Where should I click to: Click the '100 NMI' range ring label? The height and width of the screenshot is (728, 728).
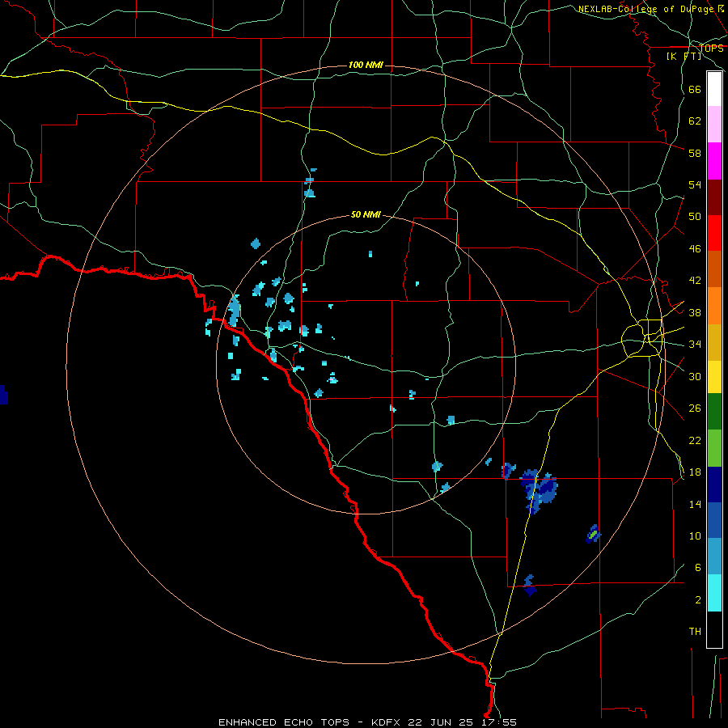coord(366,65)
